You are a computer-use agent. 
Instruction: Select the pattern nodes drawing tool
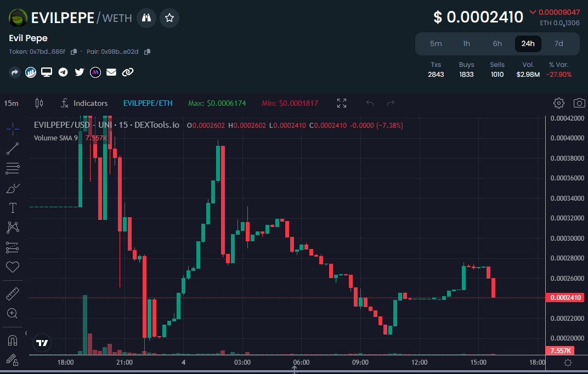point(13,227)
